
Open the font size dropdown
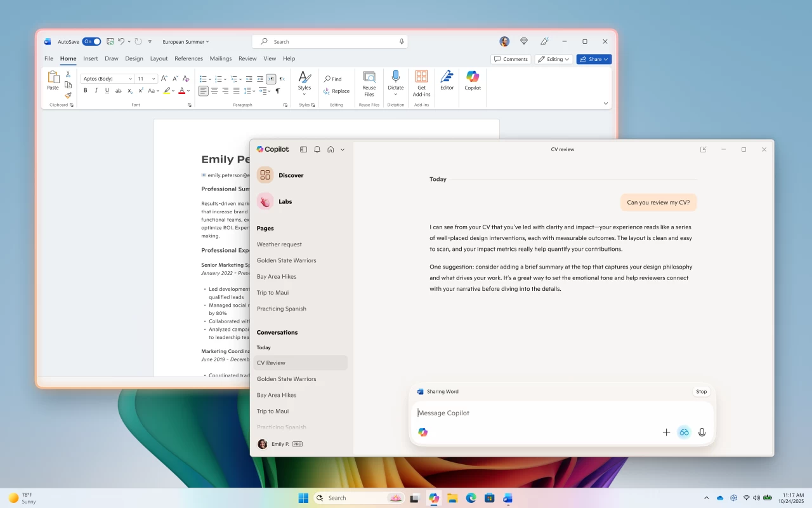tap(153, 78)
